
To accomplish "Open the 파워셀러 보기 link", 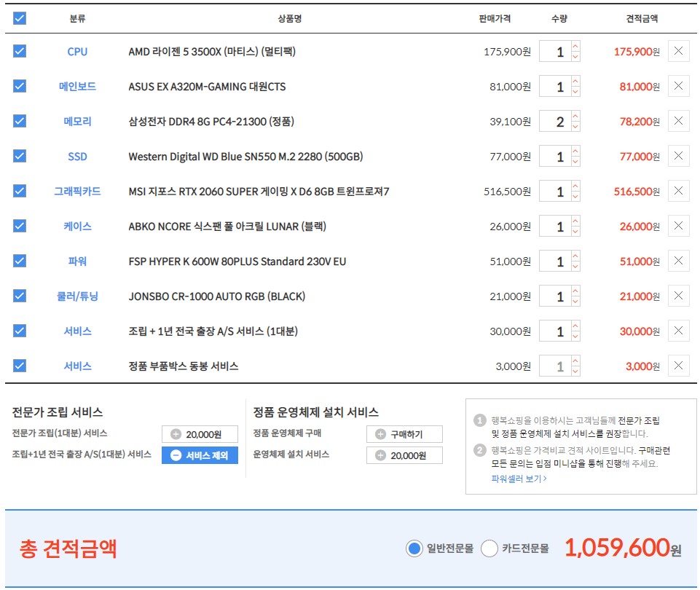I will click(519, 479).
